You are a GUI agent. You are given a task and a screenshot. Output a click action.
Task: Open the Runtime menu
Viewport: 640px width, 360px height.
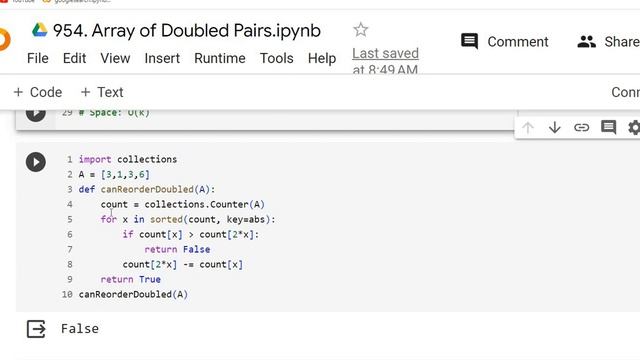coord(220,58)
